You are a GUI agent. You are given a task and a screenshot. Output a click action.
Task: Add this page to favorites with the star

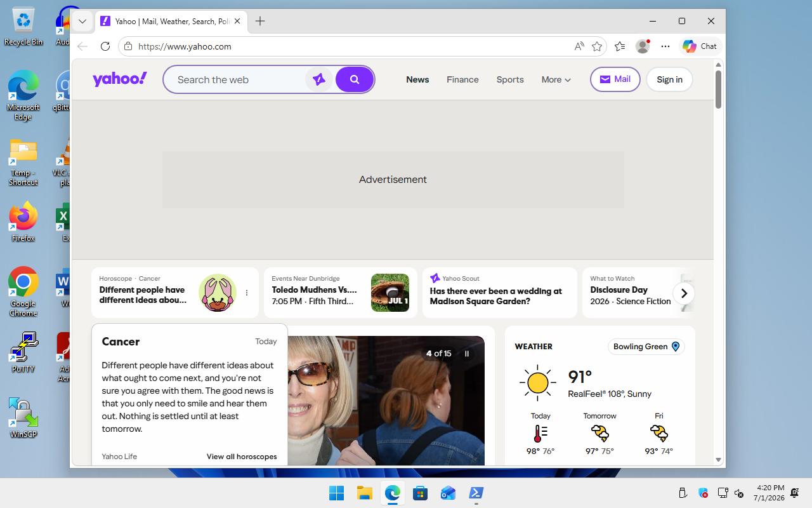tap(597, 46)
